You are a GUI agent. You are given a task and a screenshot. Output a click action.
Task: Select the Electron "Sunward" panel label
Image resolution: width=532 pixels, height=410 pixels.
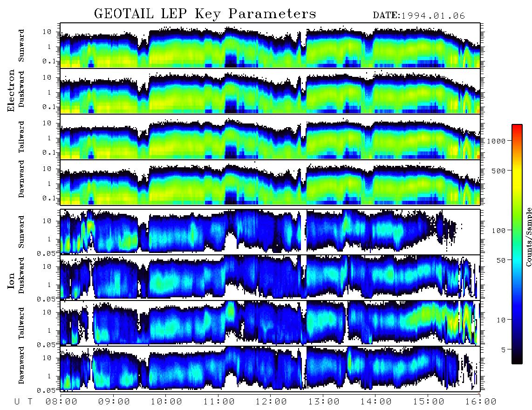(21, 46)
